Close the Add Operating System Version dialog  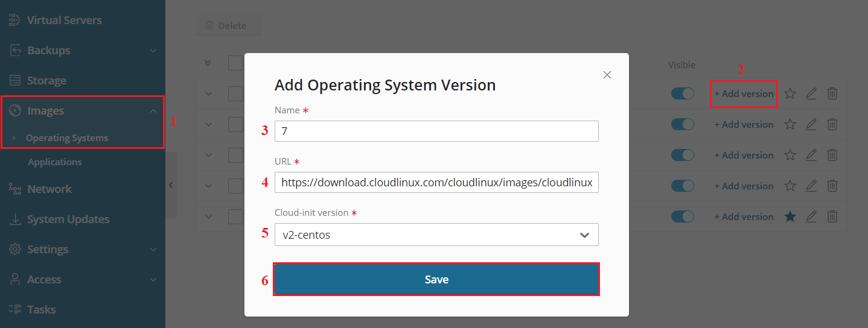607,75
